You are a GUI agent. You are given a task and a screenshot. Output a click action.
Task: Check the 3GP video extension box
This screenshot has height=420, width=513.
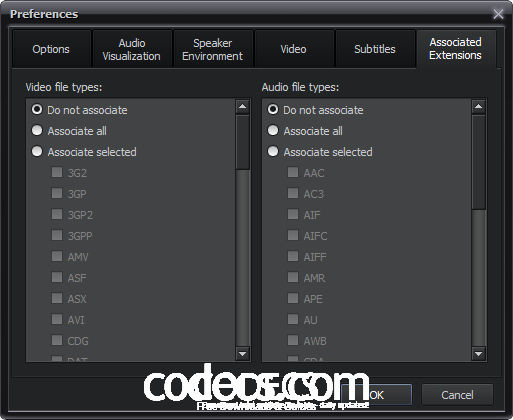[57, 193]
